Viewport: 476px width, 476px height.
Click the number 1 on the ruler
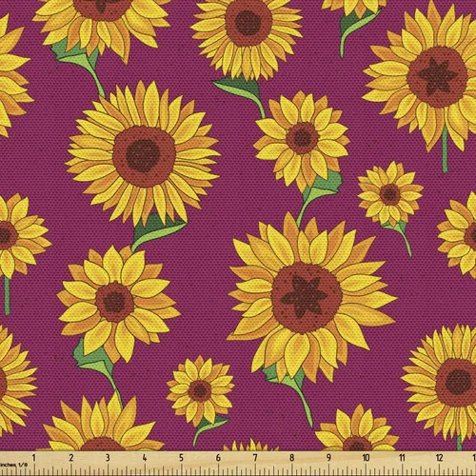click(x=34, y=458)
